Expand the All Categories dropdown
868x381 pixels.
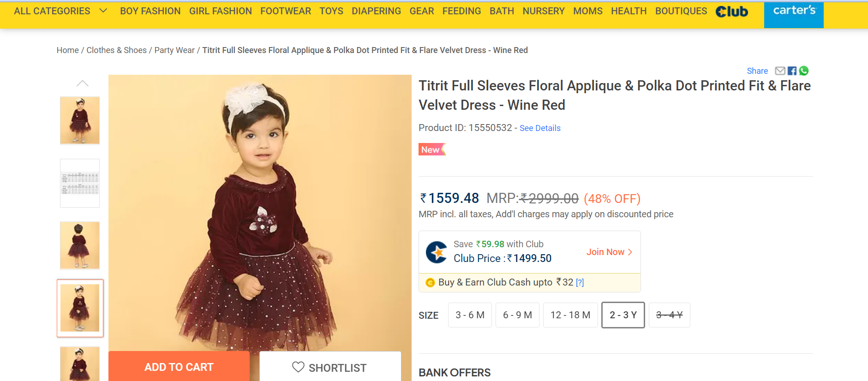tap(103, 11)
